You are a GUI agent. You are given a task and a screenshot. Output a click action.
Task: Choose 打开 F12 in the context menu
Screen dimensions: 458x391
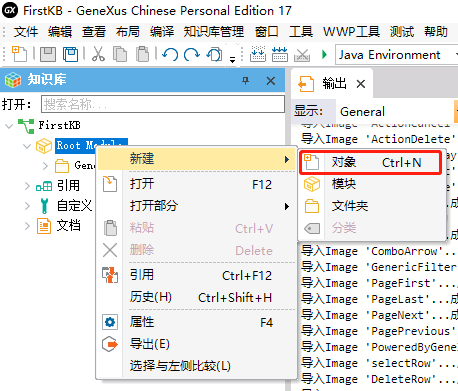[196, 184]
